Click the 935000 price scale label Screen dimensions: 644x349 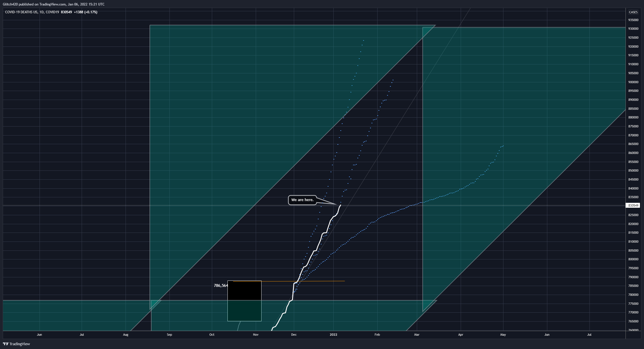point(633,20)
